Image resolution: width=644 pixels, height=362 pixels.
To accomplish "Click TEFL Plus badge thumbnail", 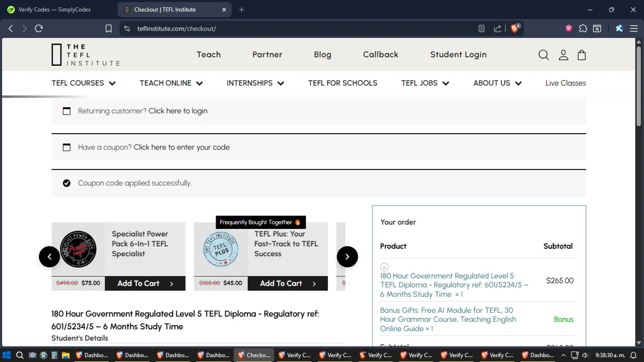I will click(221, 249).
